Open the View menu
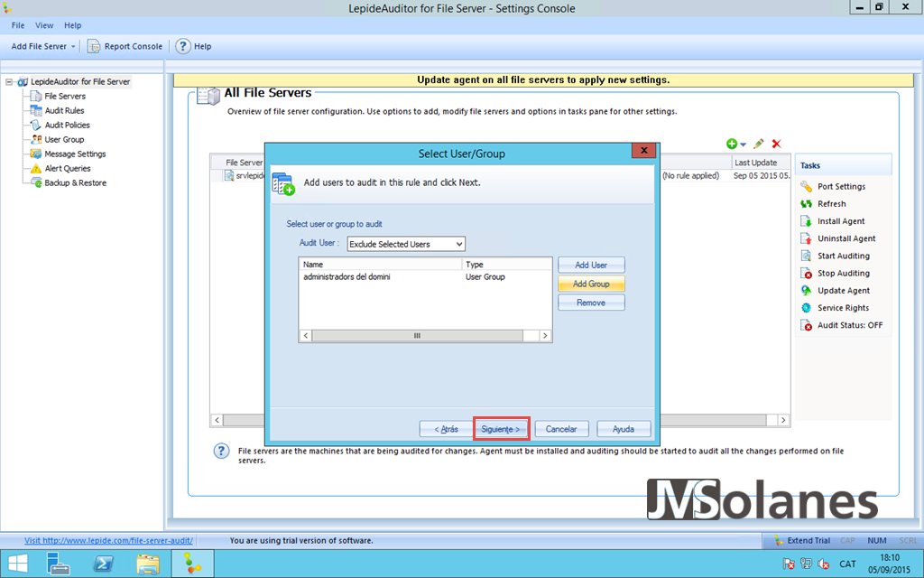The width and height of the screenshot is (924, 578). [x=44, y=25]
